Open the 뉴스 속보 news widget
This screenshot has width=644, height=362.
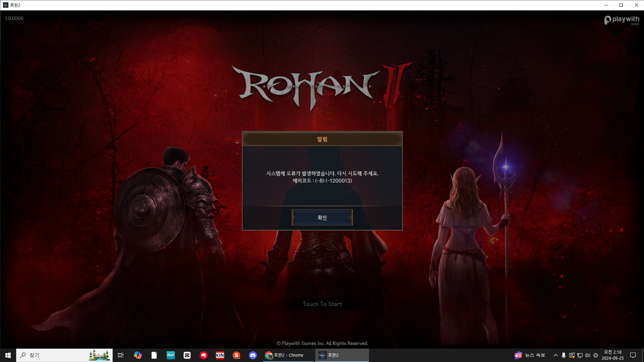click(530, 355)
